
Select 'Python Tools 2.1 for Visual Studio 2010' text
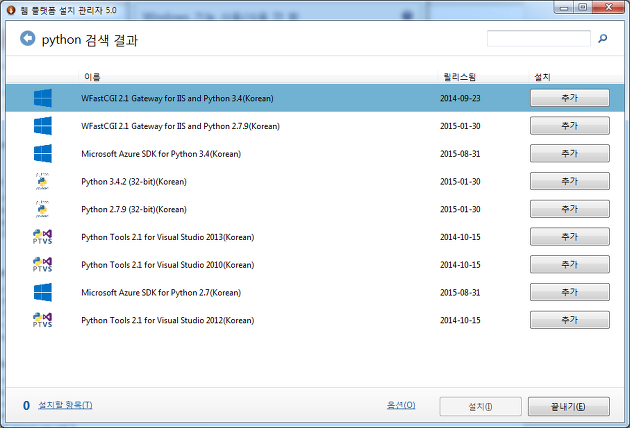pyautogui.click(x=168, y=265)
